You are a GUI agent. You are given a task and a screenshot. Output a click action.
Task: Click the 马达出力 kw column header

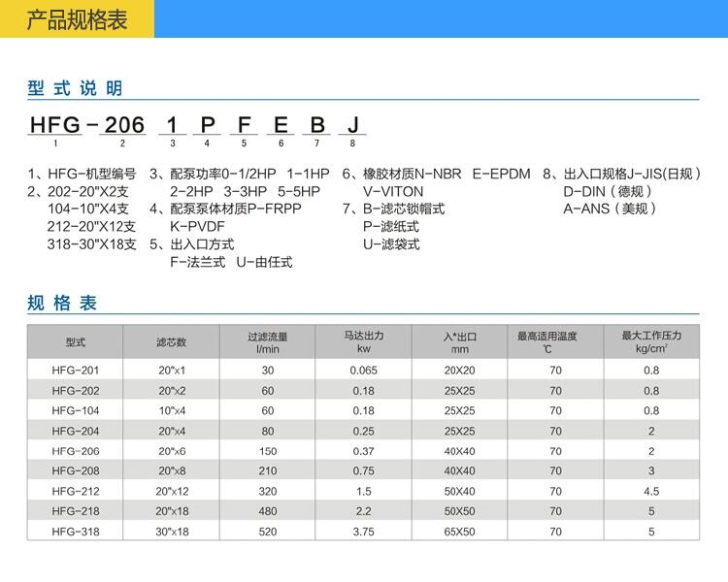click(x=364, y=342)
